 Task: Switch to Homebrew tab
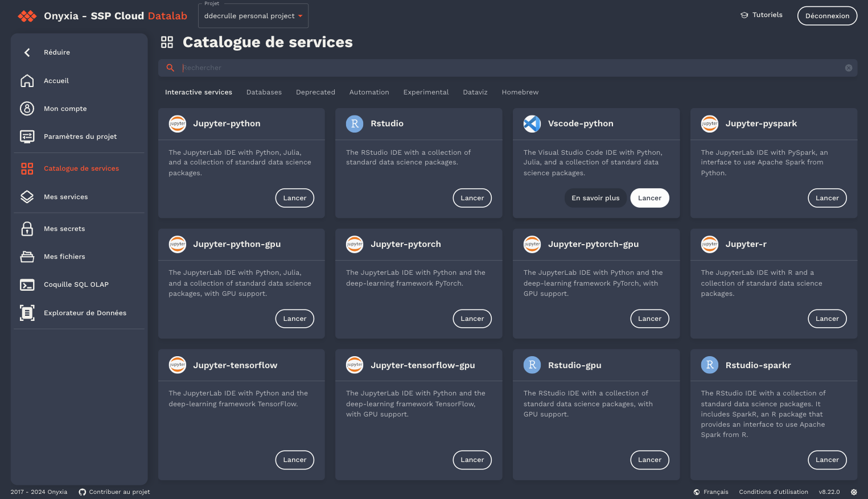(x=520, y=92)
